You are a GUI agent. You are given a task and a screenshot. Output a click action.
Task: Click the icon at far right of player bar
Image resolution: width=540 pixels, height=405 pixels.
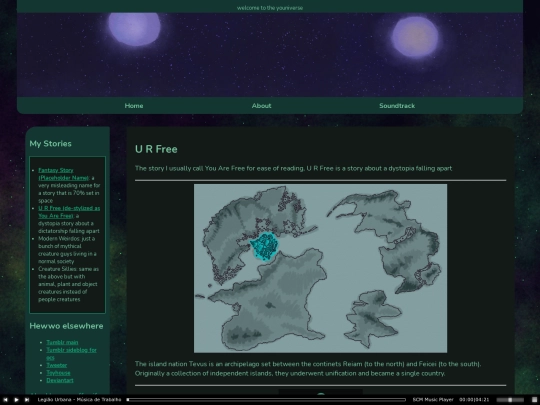tap(534, 399)
